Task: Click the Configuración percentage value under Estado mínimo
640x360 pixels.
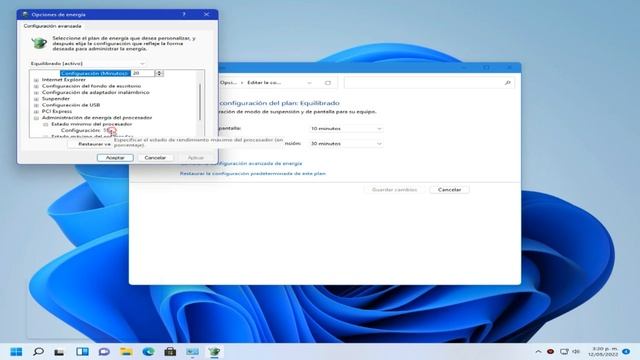Action: pos(107,130)
